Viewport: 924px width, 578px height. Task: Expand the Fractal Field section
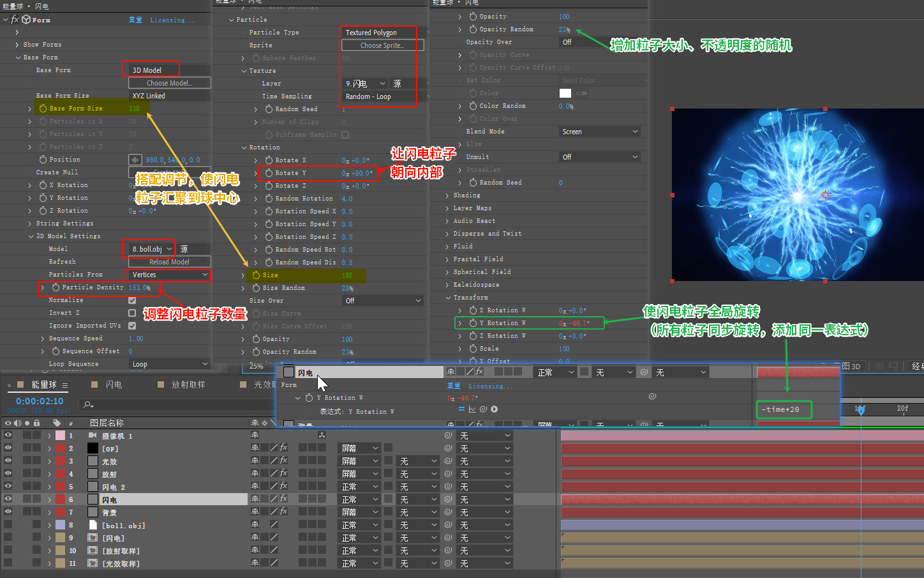pos(447,259)
